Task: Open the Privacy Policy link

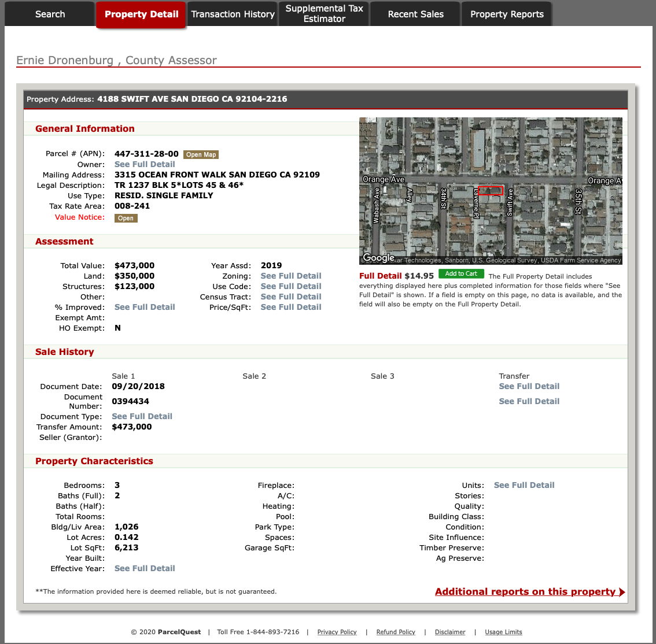Action: pyautogui.click(x=337, y=632)
